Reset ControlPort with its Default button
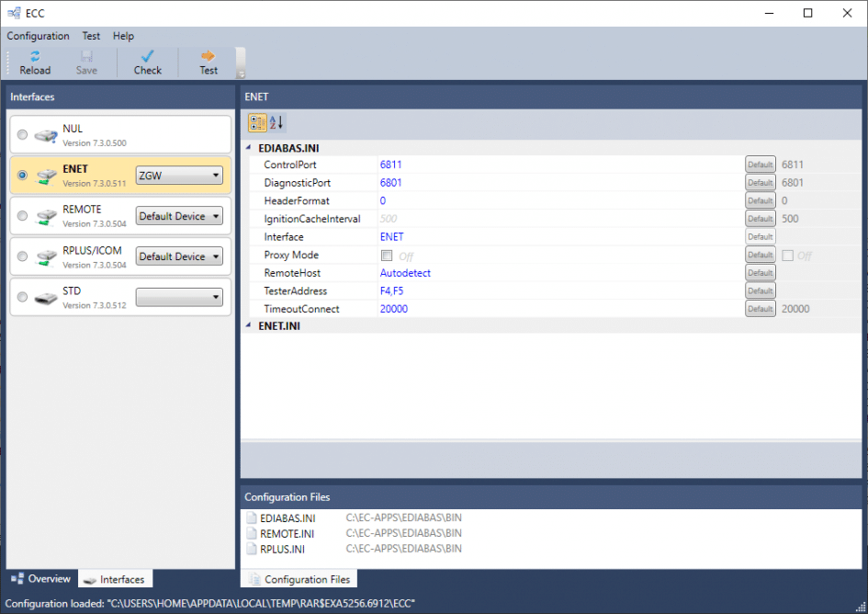The width and height of the screenshot is (868, 614). [x=760, y=165]
